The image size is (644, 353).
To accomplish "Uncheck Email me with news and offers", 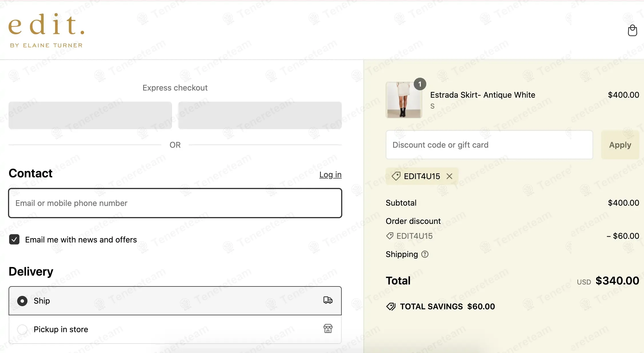I will [14, 239].
